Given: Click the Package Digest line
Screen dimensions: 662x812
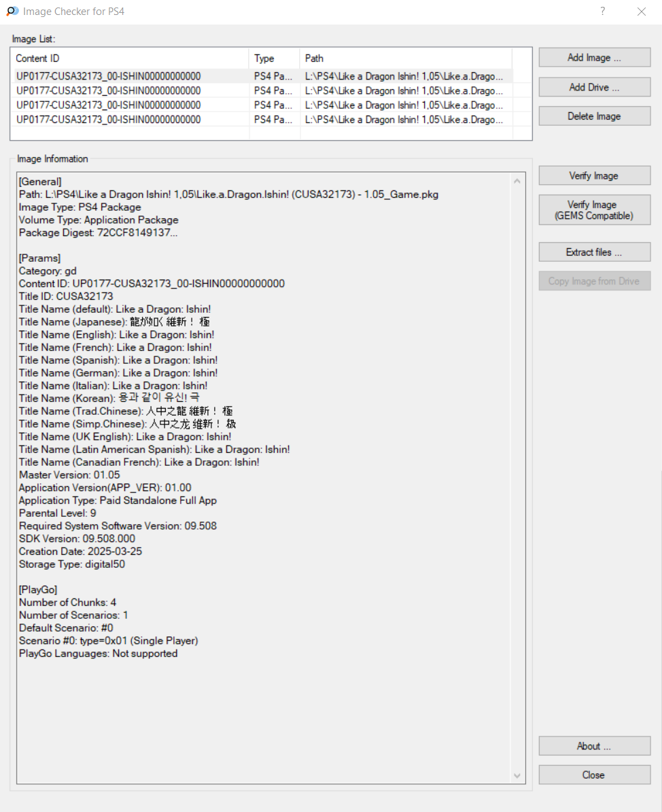Looking at the screenshot, I should [99, 233].
